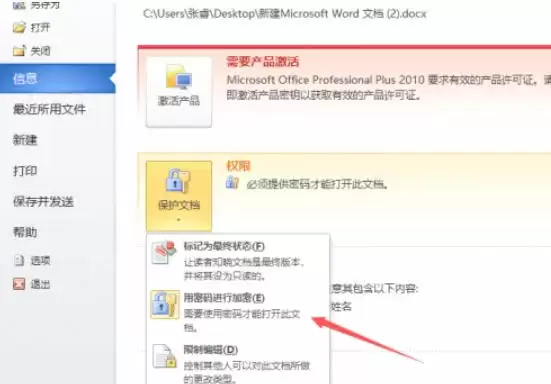Viewport: 551px width, 384px height.
Task: Click the red Exit (退出) icon
Action: (x=19, y=284)
